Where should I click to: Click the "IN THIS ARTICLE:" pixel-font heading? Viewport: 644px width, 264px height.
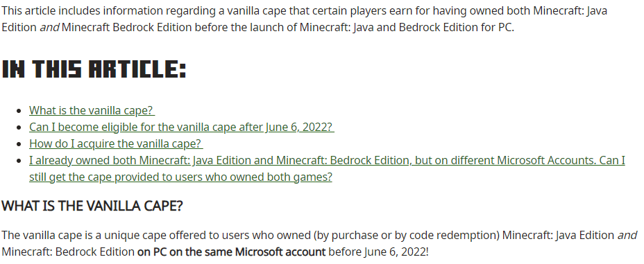click(94, 69)
